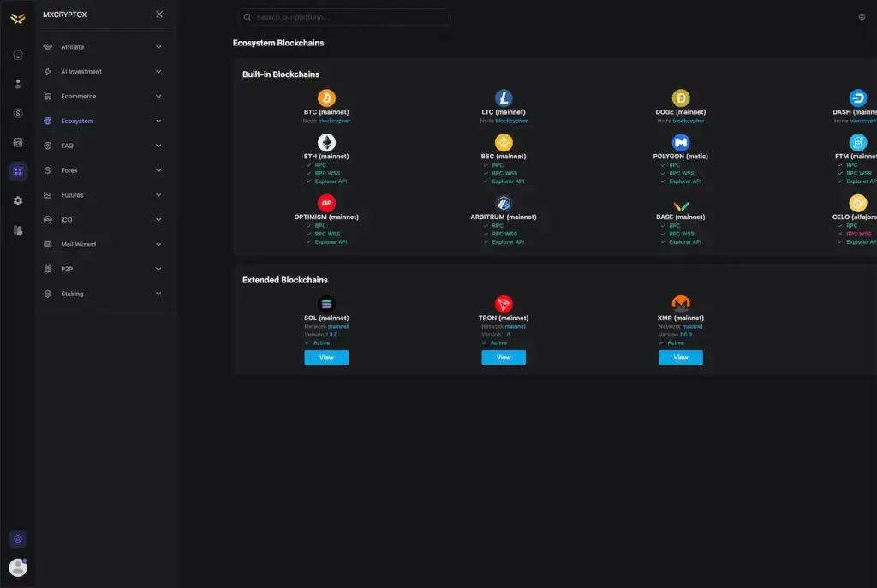Viewport: 877px width, 588px height.
Task: Focus the Search our platform input field
Action: click(x=344, y=17)
